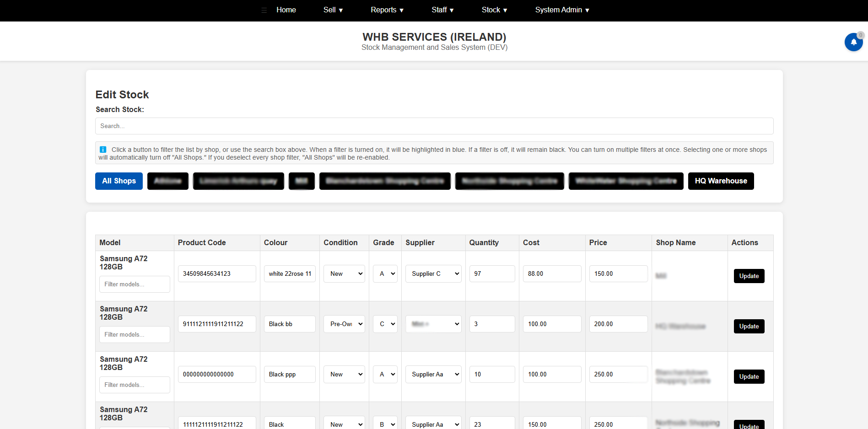Open Grade C dropdown in Black bb row
The height and width of the screenshot is (429, 868).
[x=385, y=324]
